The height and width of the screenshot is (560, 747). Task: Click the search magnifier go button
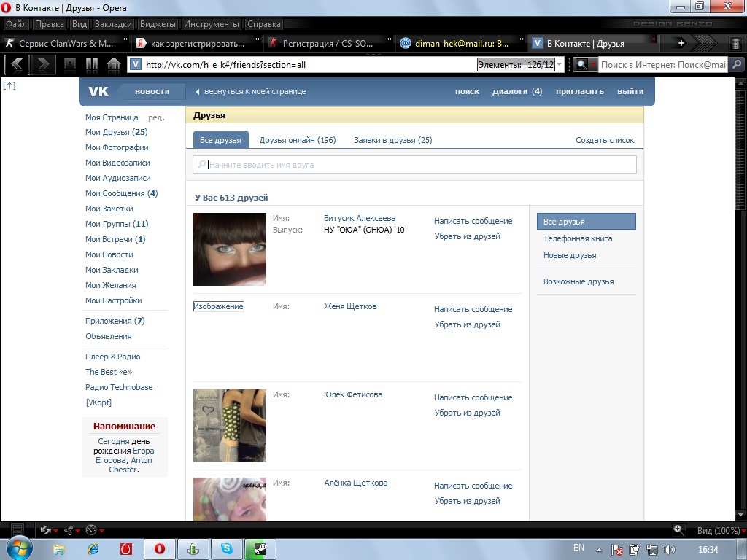pyautogui.click(x=737, y=64)
